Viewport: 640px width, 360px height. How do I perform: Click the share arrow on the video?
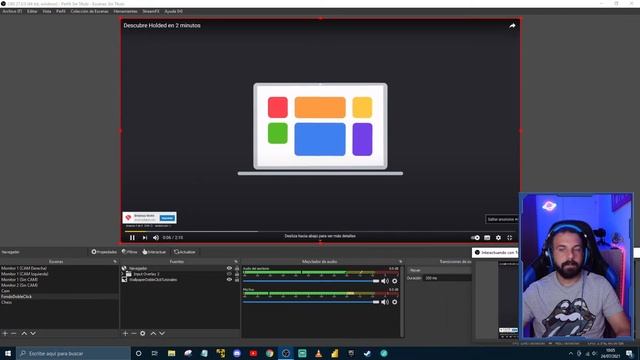512,26
